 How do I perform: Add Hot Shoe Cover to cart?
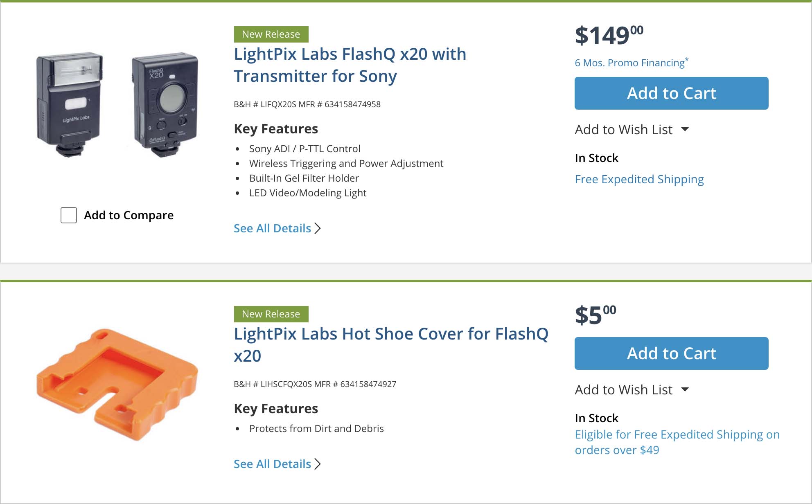[671, 353]
